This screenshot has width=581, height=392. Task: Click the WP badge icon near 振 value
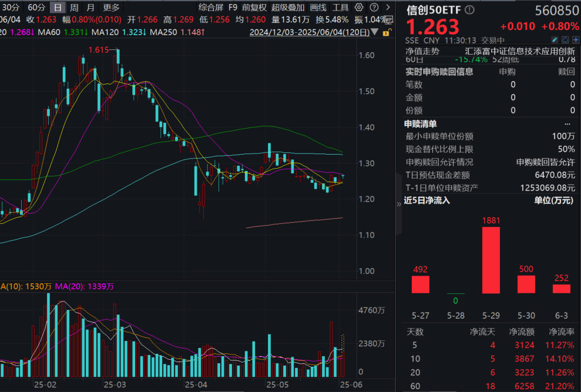click(x=387, y=19)
